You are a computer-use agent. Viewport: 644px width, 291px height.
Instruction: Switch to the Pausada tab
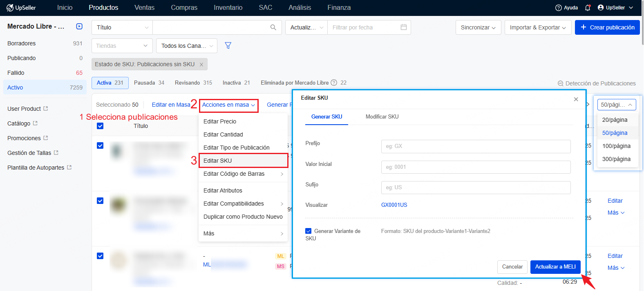(149, 83)
